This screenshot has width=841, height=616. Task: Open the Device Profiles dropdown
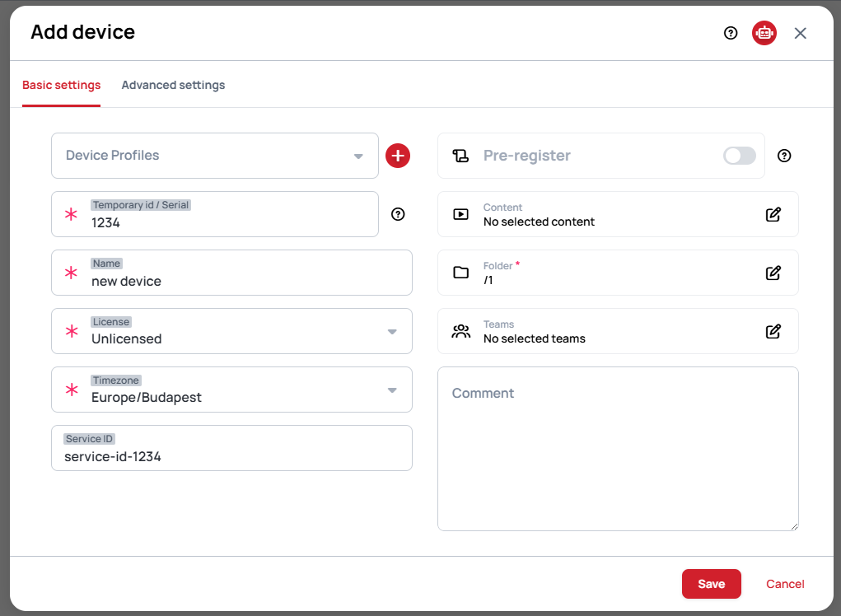tap(215, 156)
